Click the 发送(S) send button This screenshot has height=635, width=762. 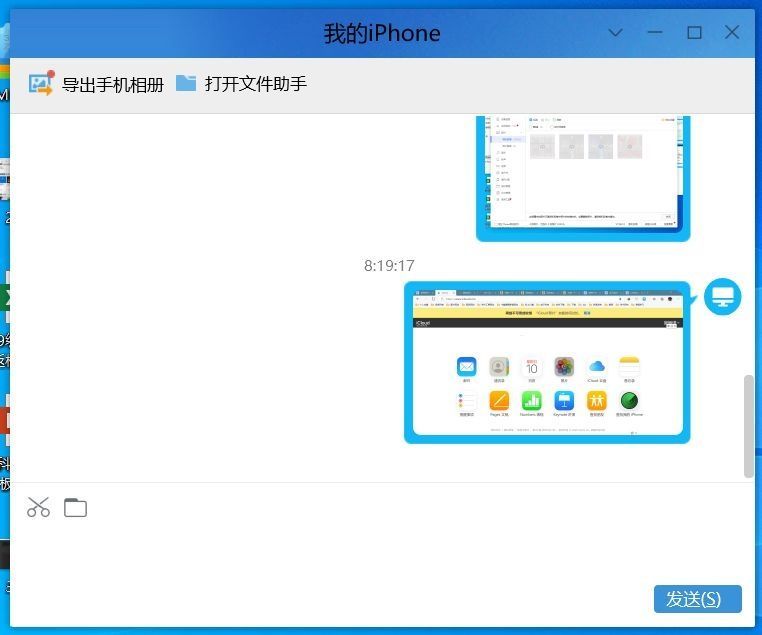(697, 599)
